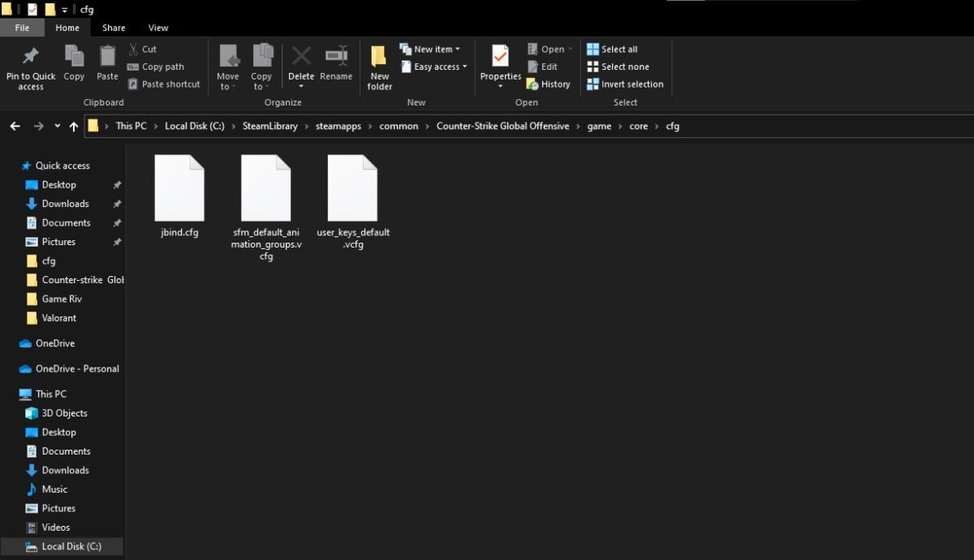Click the core breadcrumb
Viewport: 974px width, 560px height.
(x=639, y=126)
